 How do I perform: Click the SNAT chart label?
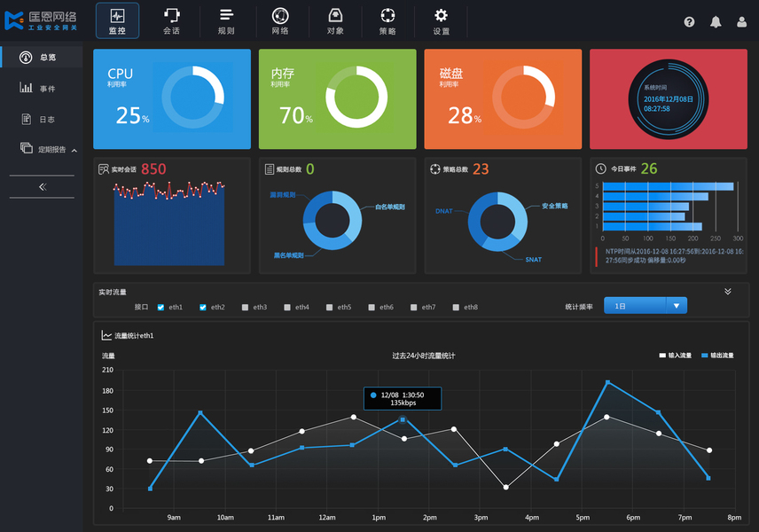click(534, 260)
